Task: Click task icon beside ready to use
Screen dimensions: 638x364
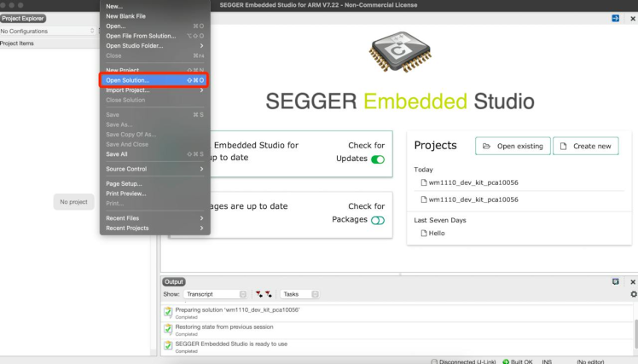Action: [168, 346]
